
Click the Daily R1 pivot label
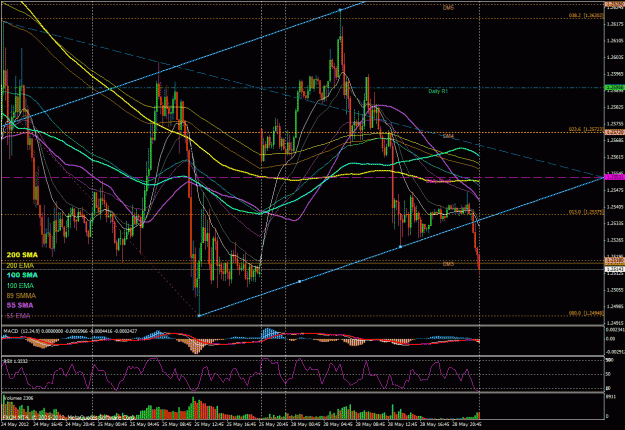(438, 91)
